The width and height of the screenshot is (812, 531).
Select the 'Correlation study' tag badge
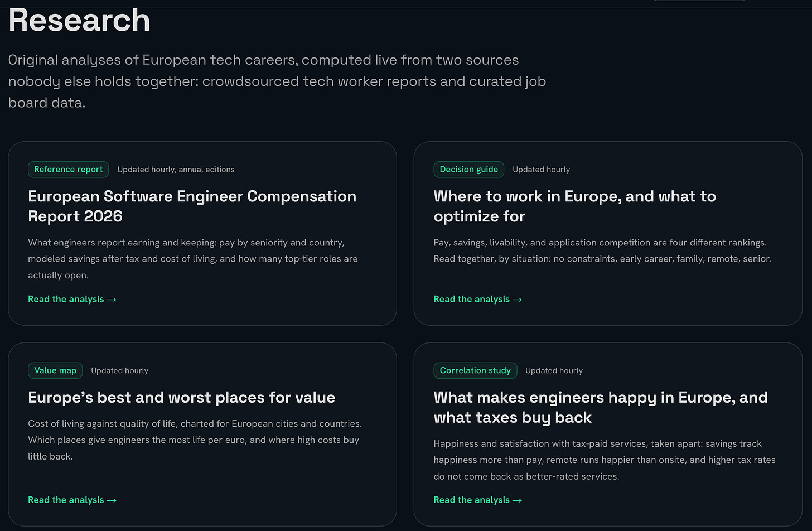coord(475,370)
